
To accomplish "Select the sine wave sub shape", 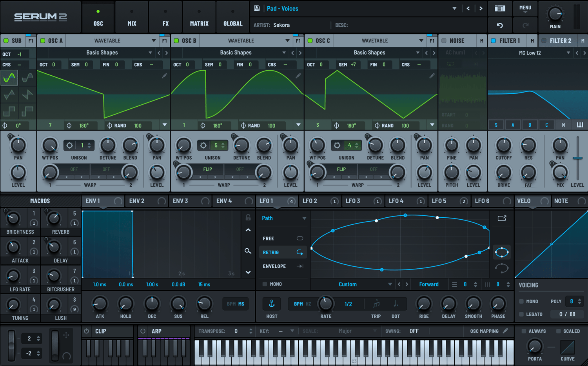I will coord(9,78).
